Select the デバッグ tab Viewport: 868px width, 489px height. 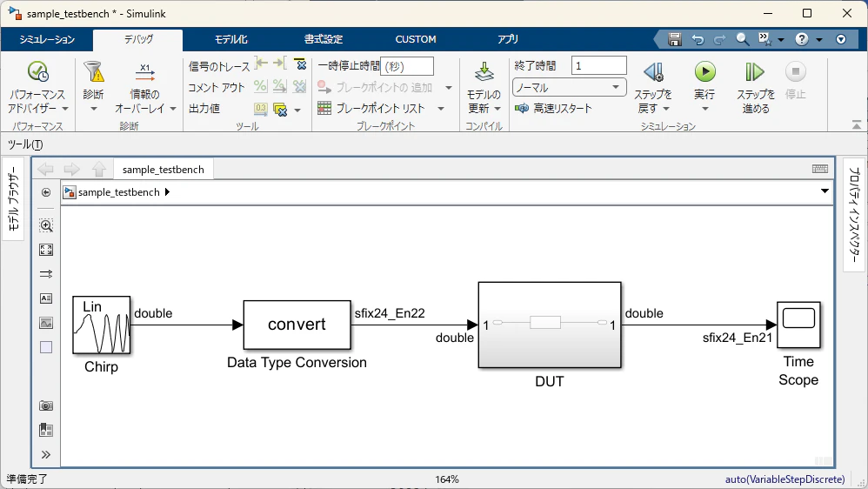(137, 39)
